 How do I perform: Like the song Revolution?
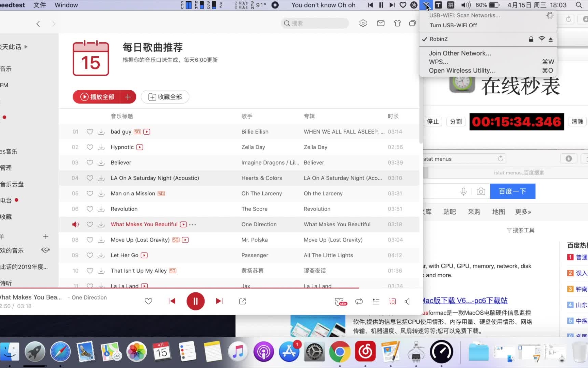pyautogui.click(x=90, y=209)
